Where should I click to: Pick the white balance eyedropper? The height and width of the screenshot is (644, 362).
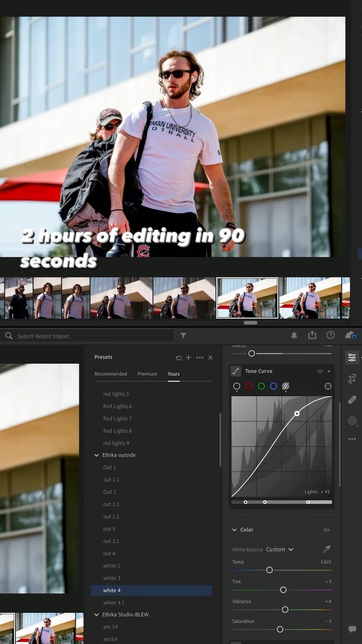(x=326, y=549)
